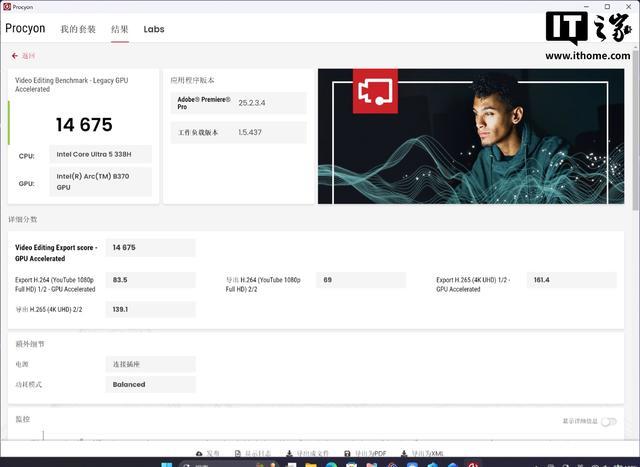Image resolution: width=640 pixels, height=467 pixels.
Task: Click the 应用程序版本 heading
Action: point(192,80)
